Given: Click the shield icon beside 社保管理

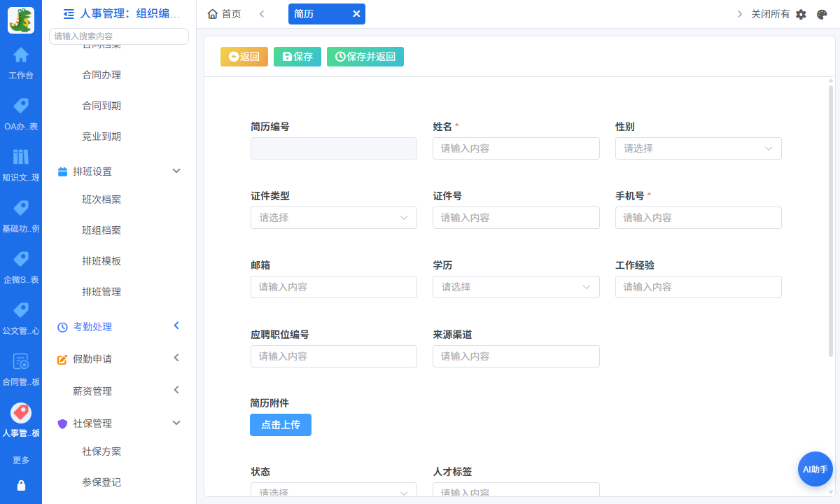Looking at the screenshot, I should click(62, 423).
